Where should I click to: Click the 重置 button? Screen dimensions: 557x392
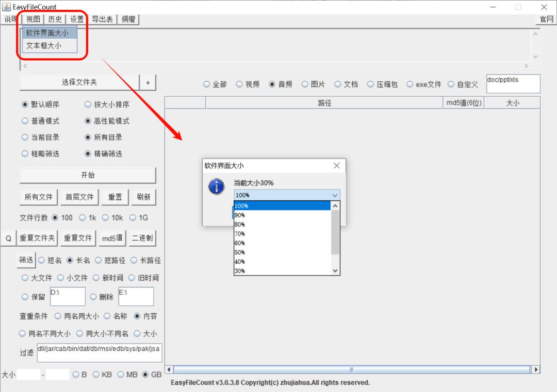click(115, 197)
